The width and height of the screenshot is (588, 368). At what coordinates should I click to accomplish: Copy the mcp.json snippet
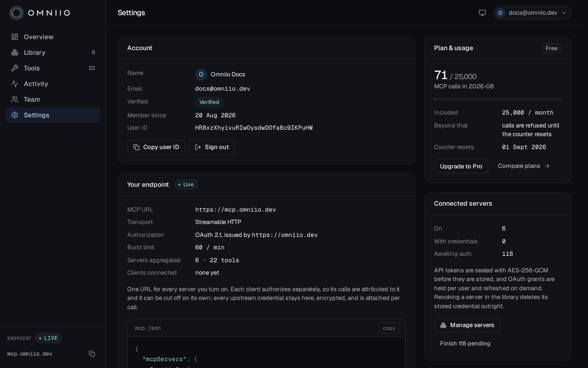[x=389, y=328]
